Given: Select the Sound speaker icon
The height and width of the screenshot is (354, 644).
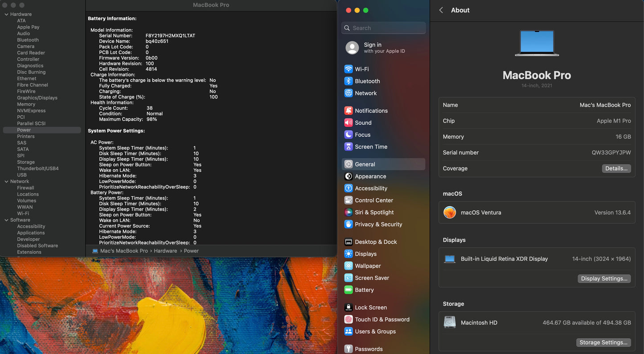Looking at the screenshot, I should point(349,122).
